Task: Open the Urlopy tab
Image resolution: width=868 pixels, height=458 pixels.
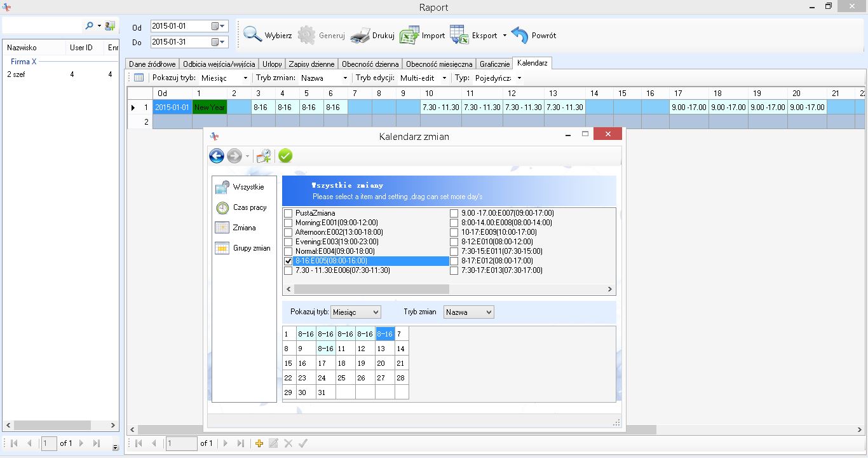Action: click(272, 64)
